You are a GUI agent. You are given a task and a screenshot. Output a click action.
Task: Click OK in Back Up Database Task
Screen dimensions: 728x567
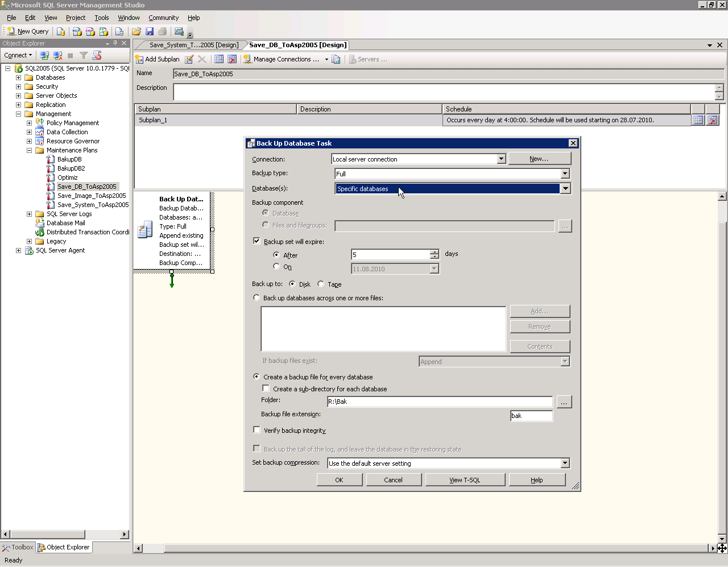click(339, 480)
